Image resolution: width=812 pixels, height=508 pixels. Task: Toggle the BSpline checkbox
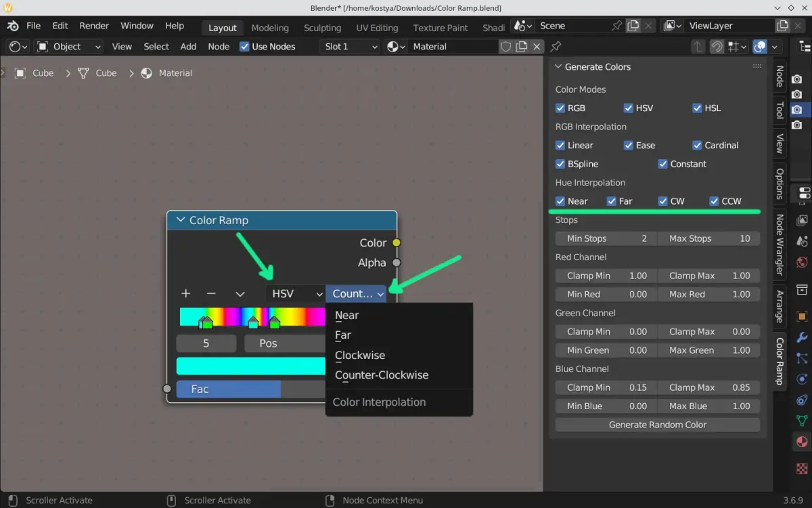coord(560,164)
